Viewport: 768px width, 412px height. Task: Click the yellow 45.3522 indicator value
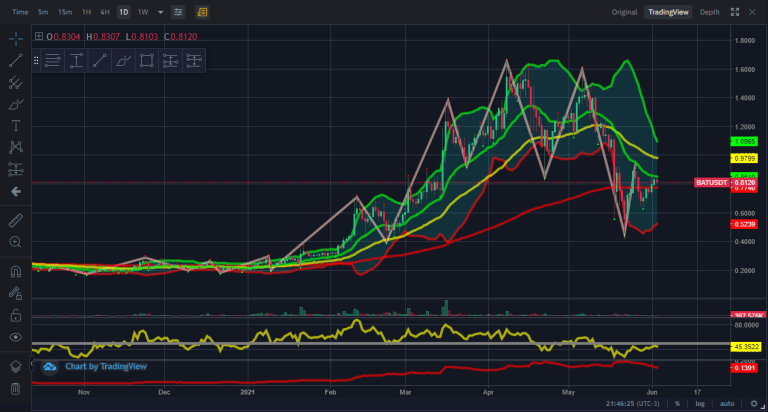(745, 347)
